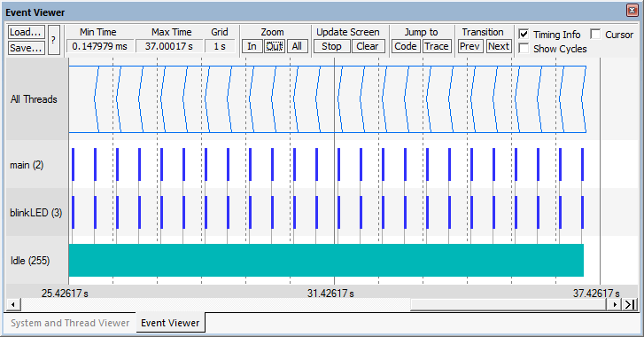Jump to the end of the trace with the end button
The height and width of the screenshot is (337, 644).
(630, 304)
